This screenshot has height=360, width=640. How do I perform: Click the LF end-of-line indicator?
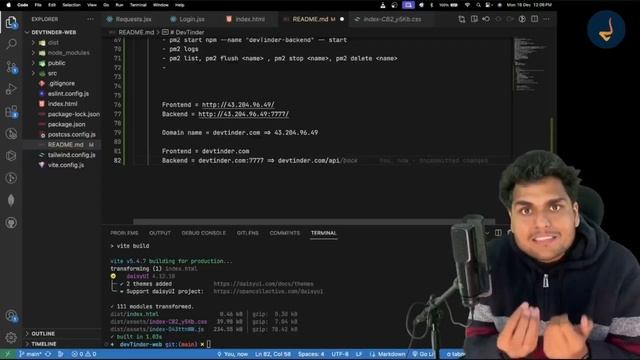click(x=359, y=354)
